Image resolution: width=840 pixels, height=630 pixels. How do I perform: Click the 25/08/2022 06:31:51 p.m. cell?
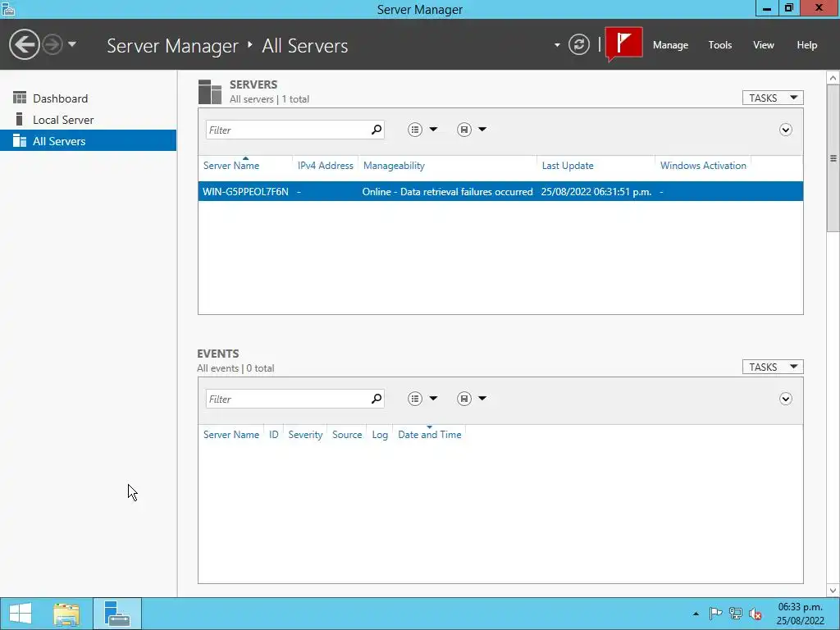[596, 192]
